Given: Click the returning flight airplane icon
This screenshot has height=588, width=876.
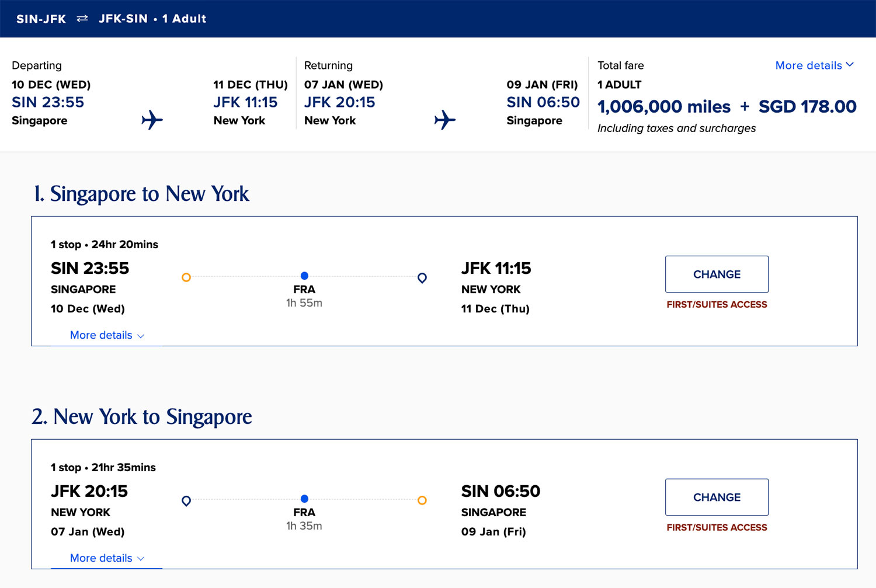Looking at the screenshot, I should (444, 120).
